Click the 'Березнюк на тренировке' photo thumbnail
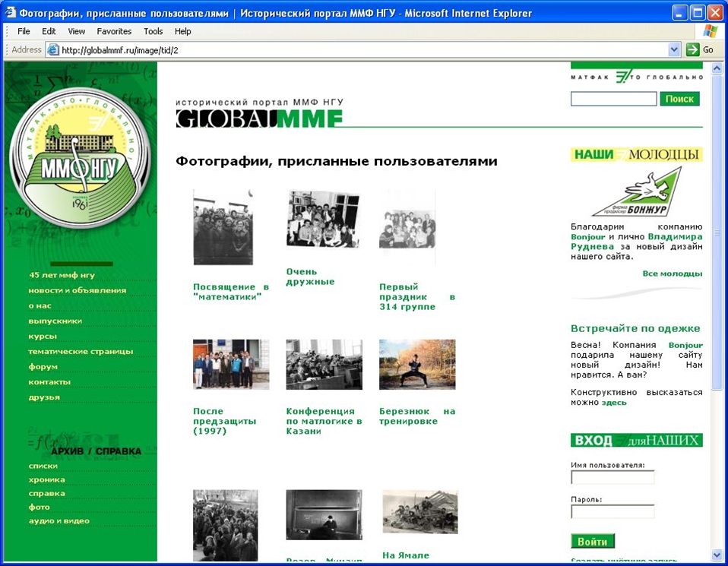728x566 pixels. [x=417, y=365]
